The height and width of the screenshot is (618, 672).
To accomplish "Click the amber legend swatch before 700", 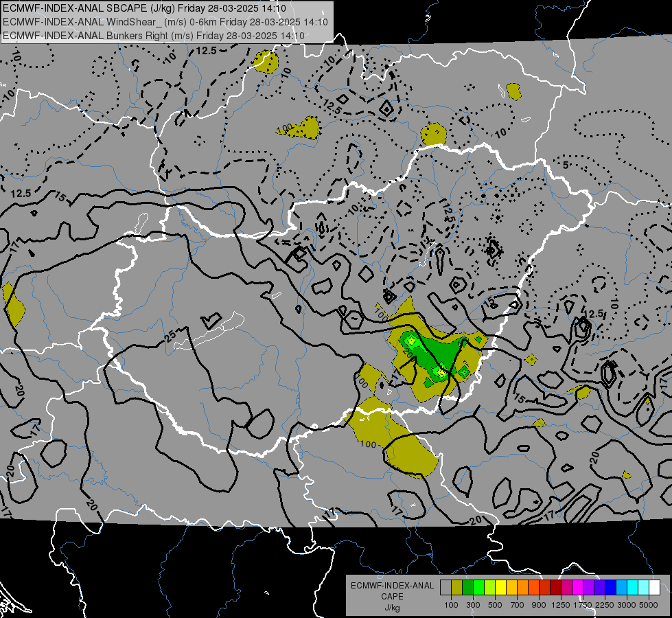I will [511, 587].
